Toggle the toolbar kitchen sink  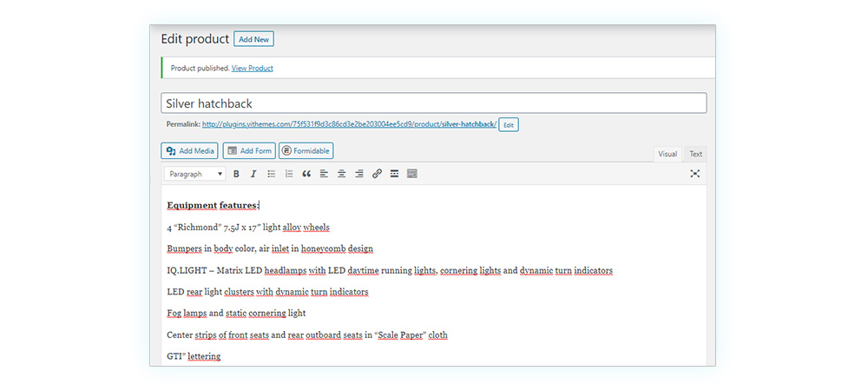tap(411, 174)
